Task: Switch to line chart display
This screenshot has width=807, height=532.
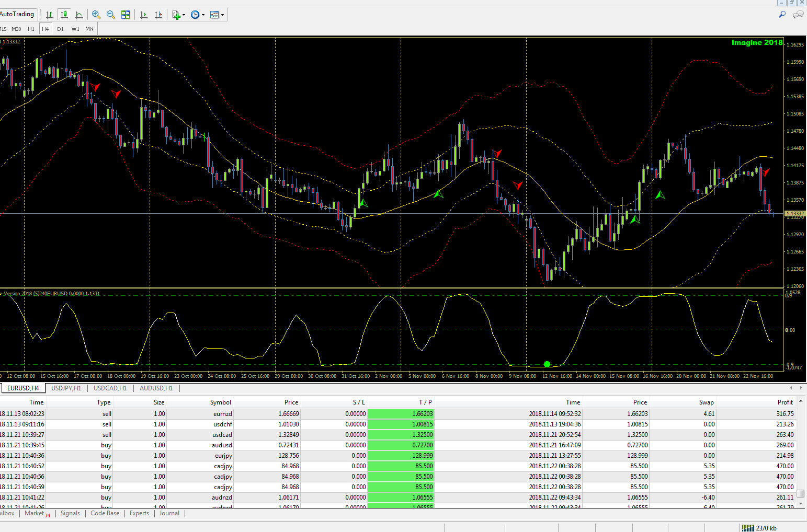Action: (79, 15)
